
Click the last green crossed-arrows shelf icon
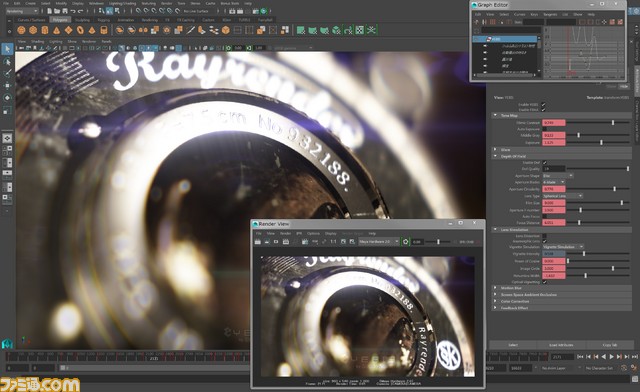pyautogui.click(x=371, y=30)
